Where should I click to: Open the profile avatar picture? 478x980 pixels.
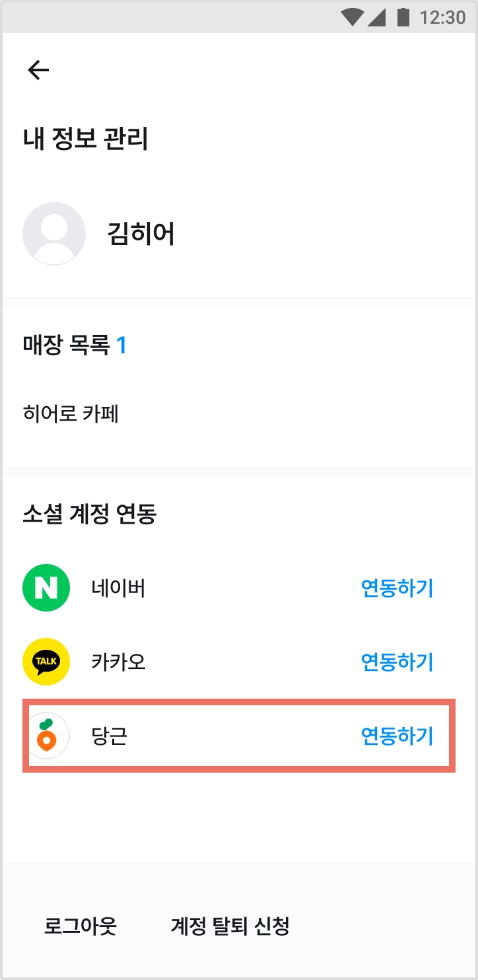(x=54, y=234)
